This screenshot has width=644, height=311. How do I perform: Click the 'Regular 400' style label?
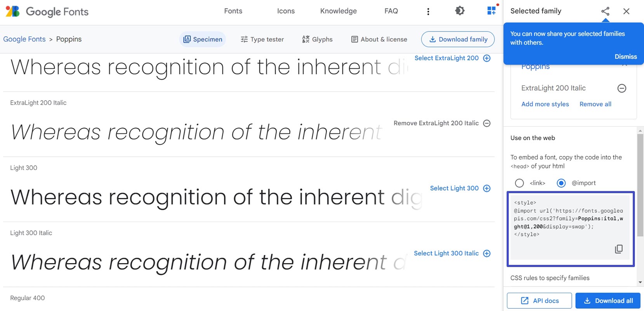tap(27, 298)
